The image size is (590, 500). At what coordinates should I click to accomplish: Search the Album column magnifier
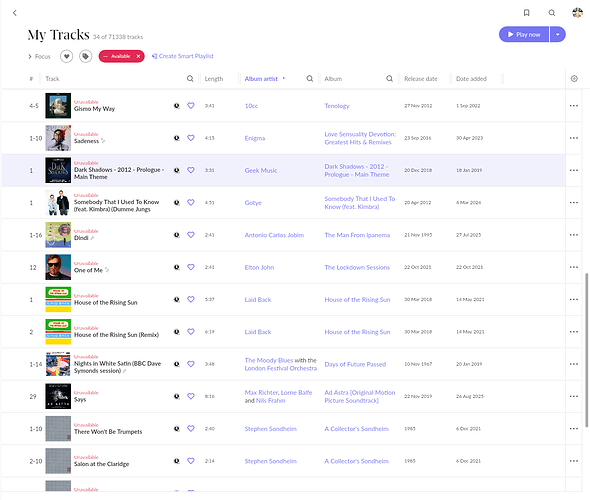coord(389,79)
